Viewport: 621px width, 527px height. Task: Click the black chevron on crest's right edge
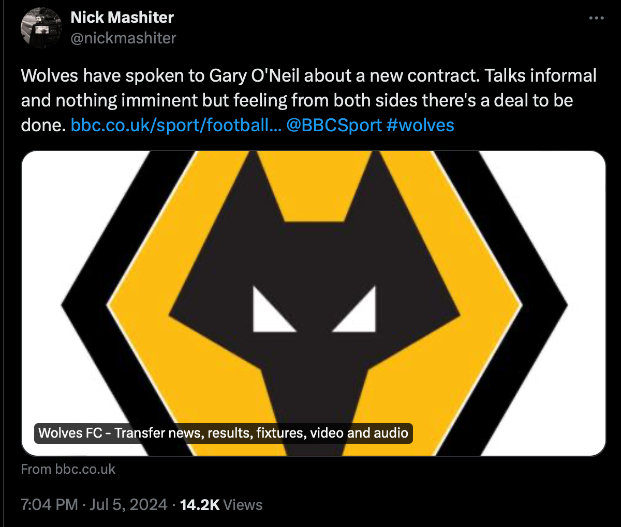543,300
